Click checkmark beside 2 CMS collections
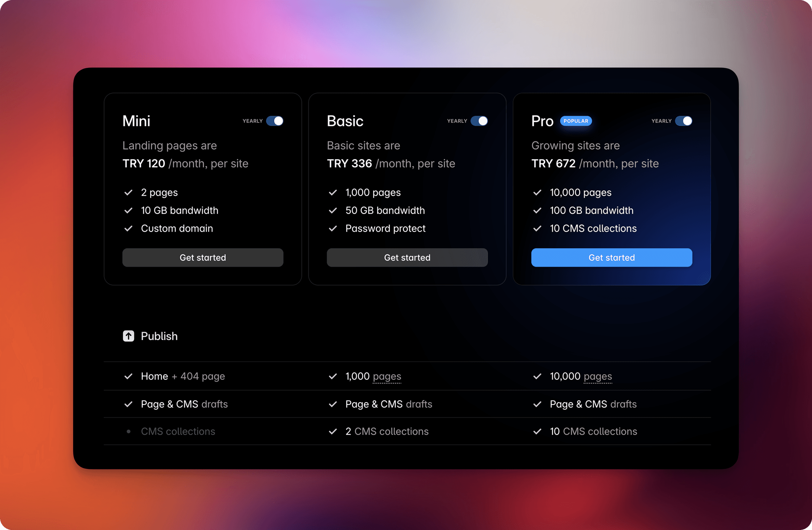This screenshot has width=812, height=530. click(x=333, y=431)
